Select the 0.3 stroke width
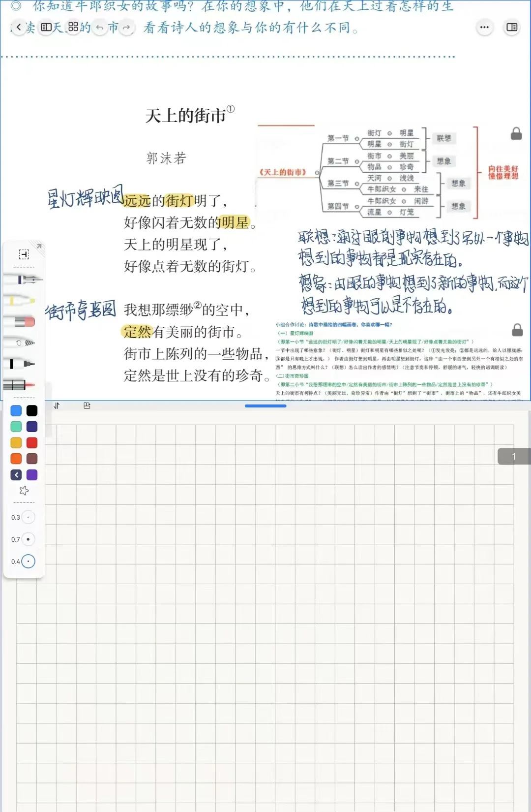Screen dimensions: 531x812 28,517
